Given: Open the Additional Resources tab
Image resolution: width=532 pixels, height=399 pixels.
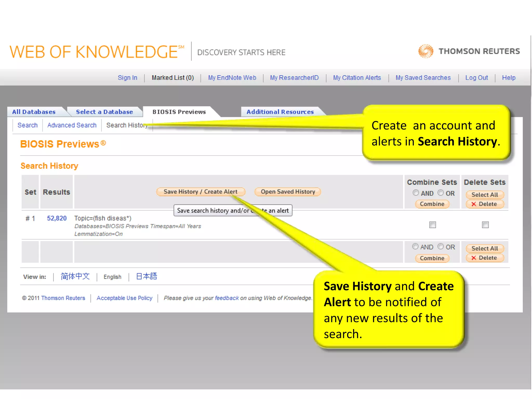Looking at the screenshot, I should tap(280, 112).
